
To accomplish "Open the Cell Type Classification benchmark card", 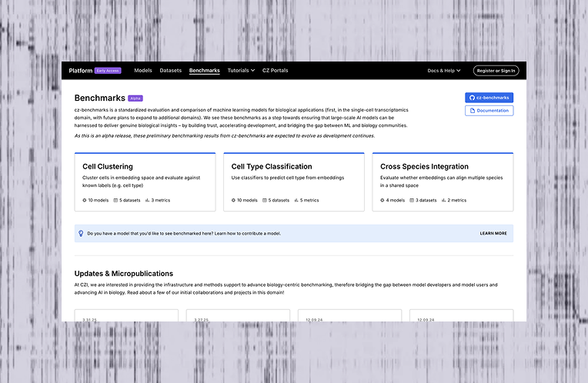I will (x=293, y=182).
